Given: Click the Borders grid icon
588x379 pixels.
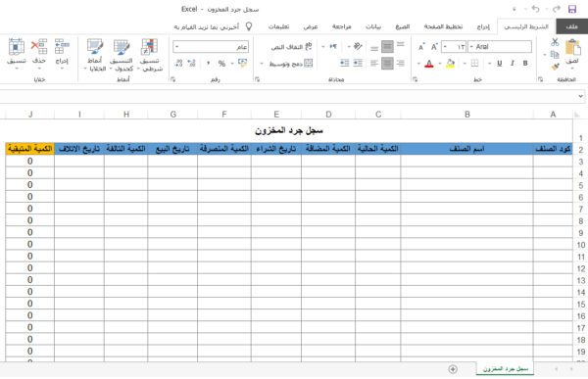Looking at the screenshot, I should [474, 63].
